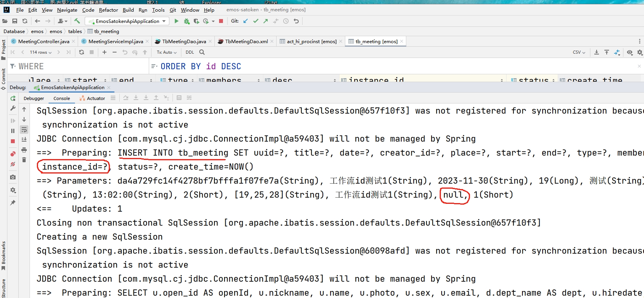The image size is (644, 298).
Task: Switch to the TbMeetingDao.xml tab
Action: click(246, 41)
